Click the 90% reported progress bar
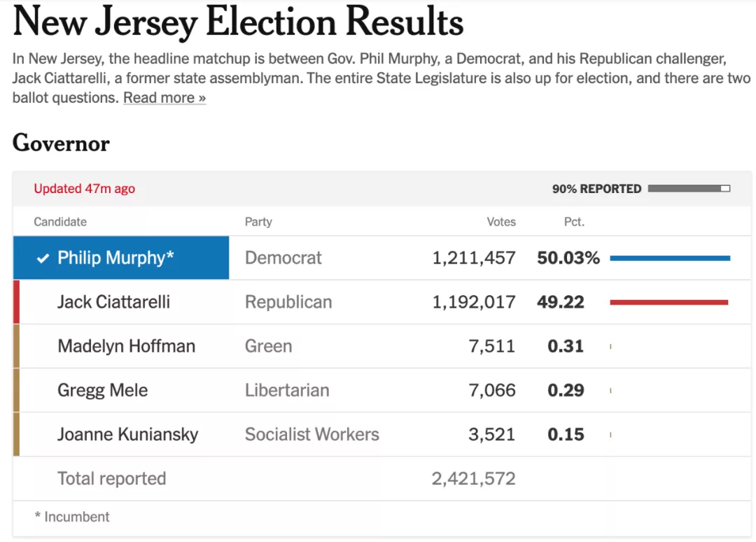 pos(689,189)
